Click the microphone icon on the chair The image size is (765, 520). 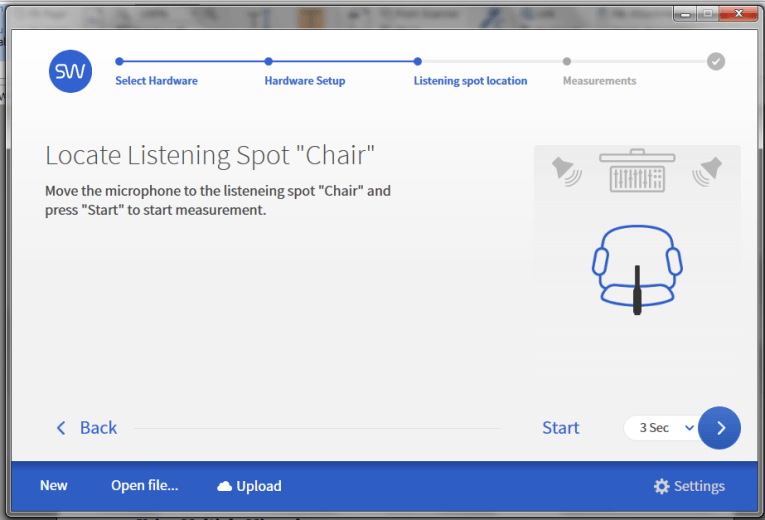coord(637,290)
